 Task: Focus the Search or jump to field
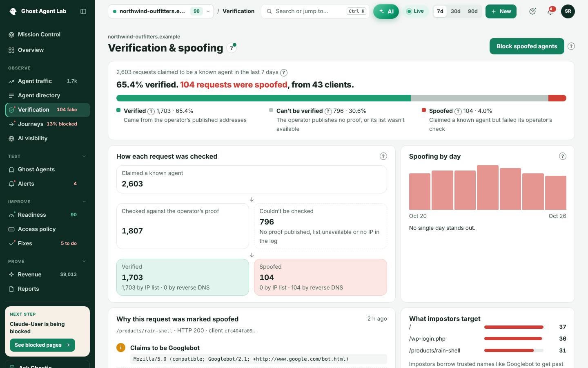point(315,11)
